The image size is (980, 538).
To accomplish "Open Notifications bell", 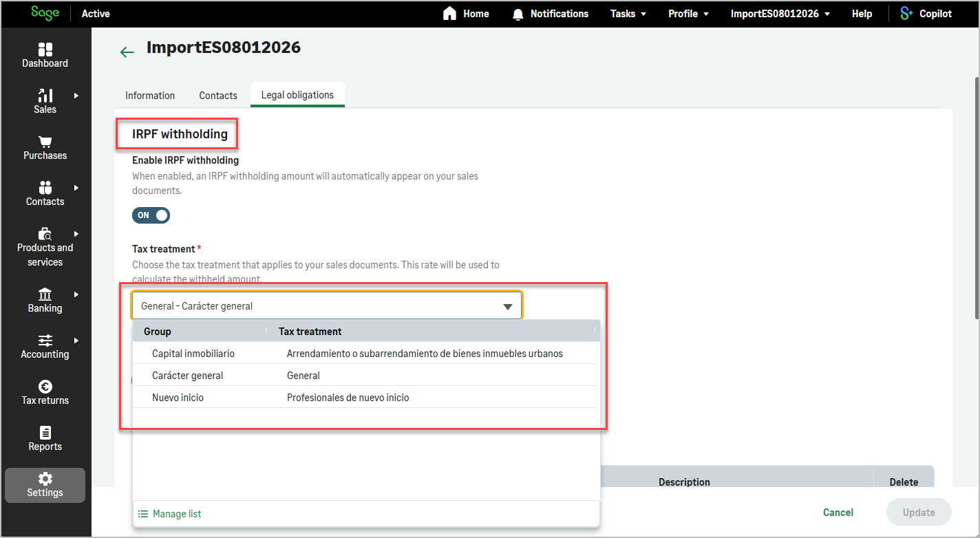I will pyautogui.click(x=551, y=14).
